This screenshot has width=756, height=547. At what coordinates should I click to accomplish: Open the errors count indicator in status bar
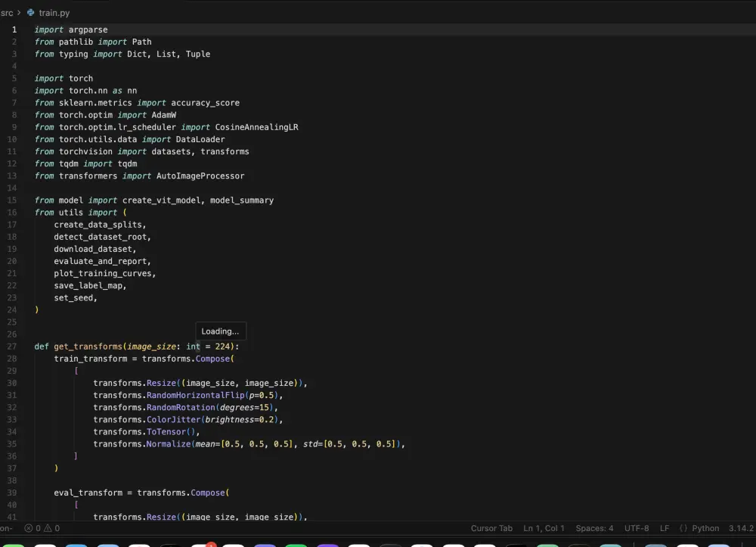(33, 528)
